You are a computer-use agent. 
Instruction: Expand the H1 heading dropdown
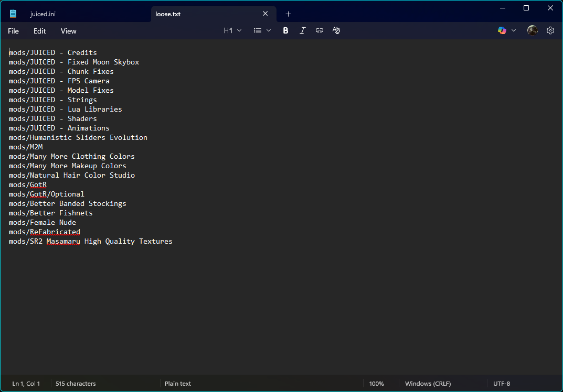point(232,31)
